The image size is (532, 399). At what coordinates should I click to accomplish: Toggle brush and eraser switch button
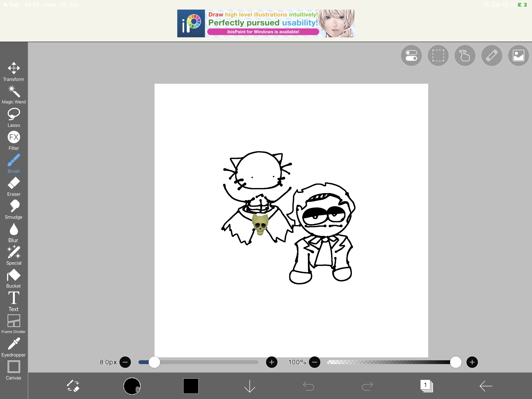click(x=73, y=386)
